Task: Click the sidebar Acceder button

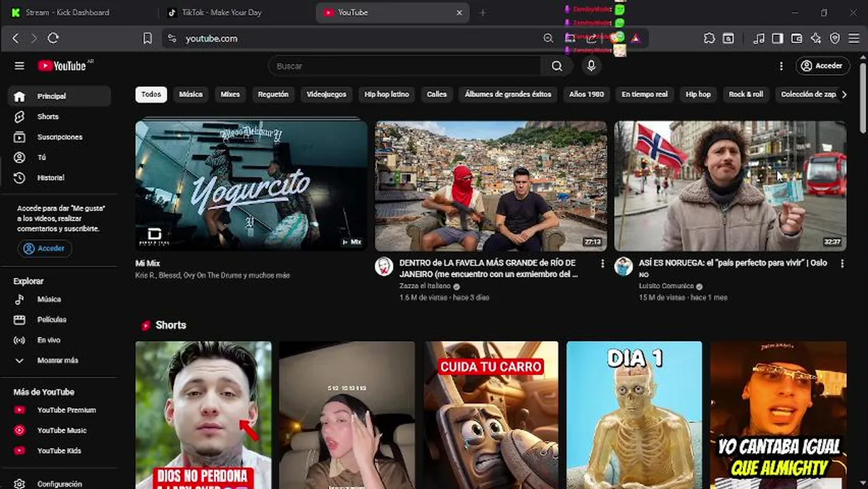Action: [45, 249]
